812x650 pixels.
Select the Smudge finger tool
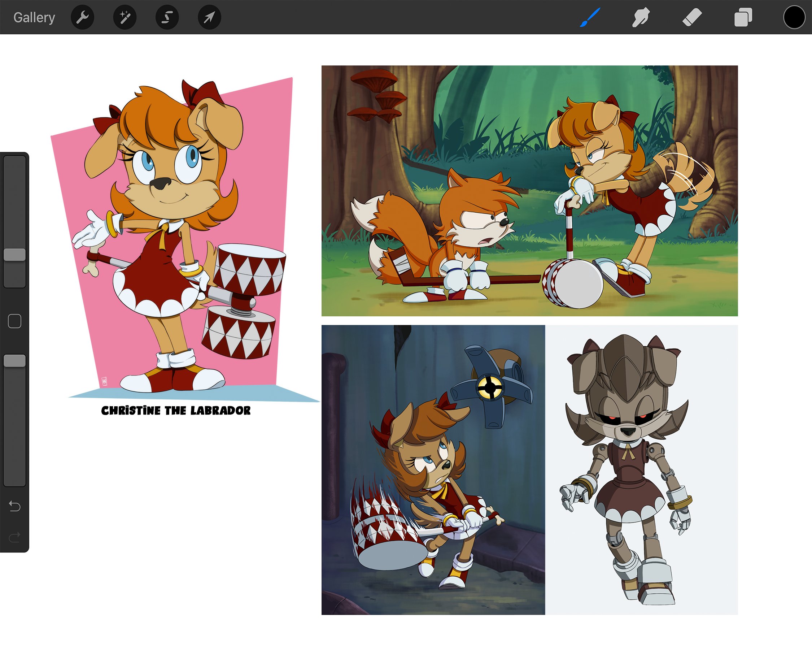(641, 17)
